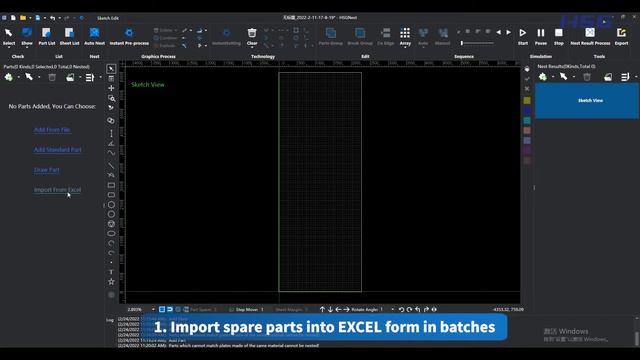
Task: Click the open folder icon in title bar
Action: click(x=23, y=18)
